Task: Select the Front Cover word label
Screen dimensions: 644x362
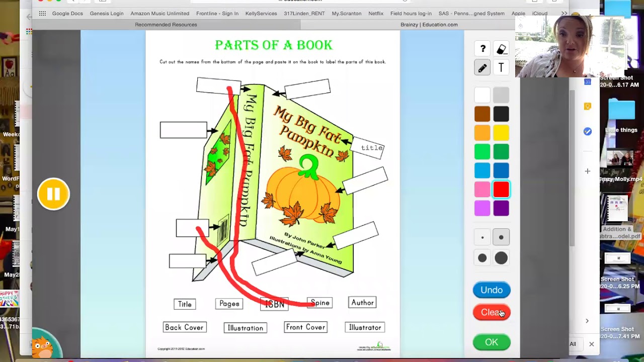Action: point(306,327)
